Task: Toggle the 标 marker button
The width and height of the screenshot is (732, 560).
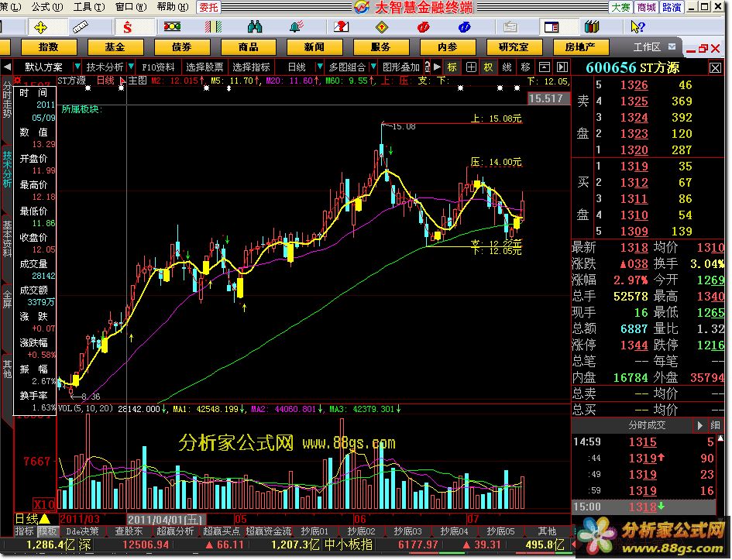Action: click(x=452, y=67)
